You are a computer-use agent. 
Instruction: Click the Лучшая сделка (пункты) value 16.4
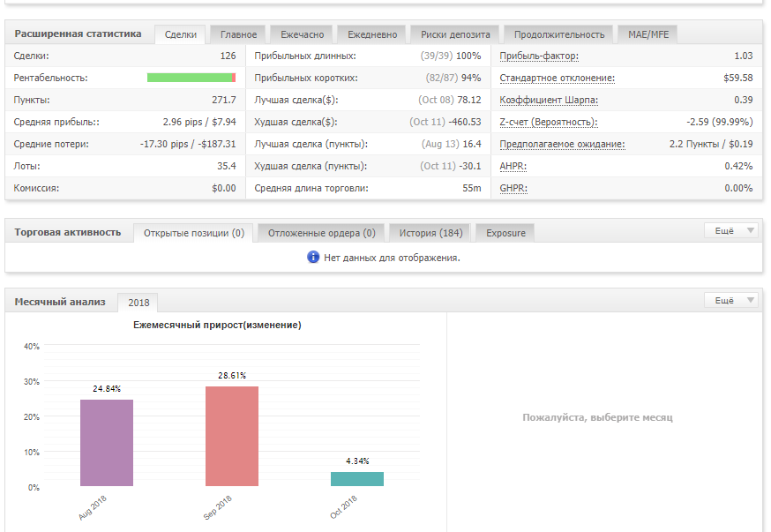472,144
